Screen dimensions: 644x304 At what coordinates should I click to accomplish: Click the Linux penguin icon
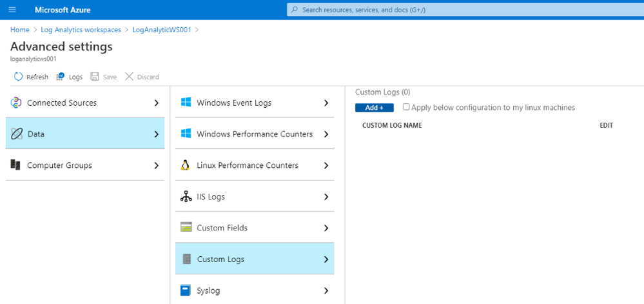pyautogui.click(x=185, y=165)
